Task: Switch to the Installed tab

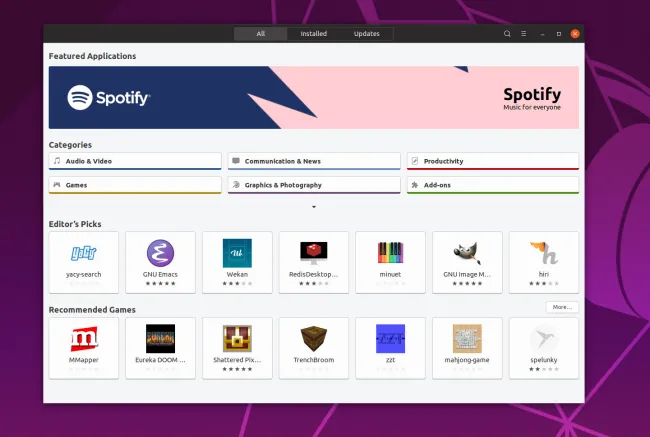Action: click(313, 33)
